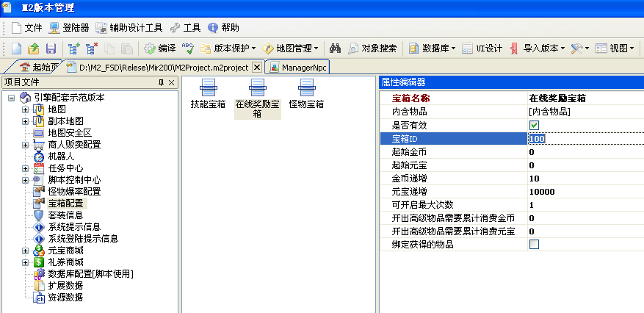Open 对象搜索 object search
This screenshot has height=313, width=644.
[x=372, y=48]
